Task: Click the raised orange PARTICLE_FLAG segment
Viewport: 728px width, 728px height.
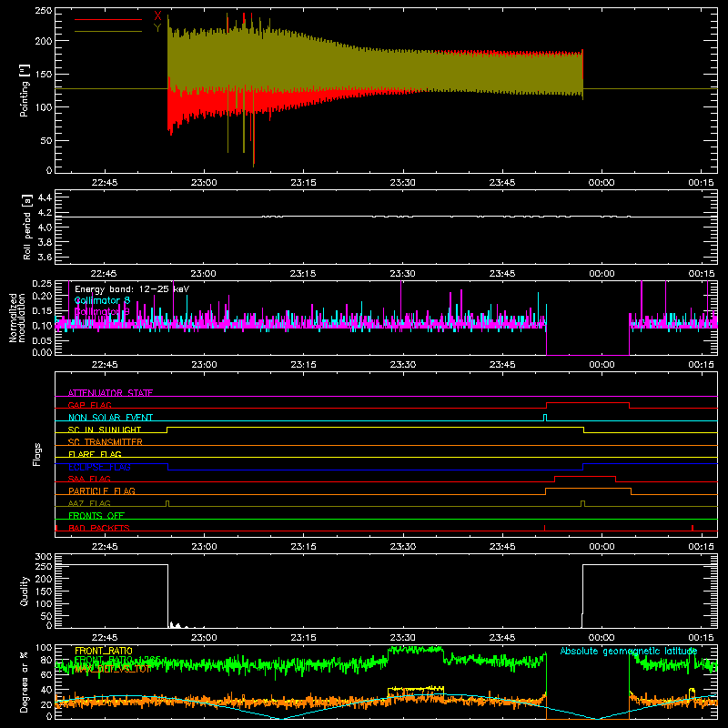Action: 588,489
